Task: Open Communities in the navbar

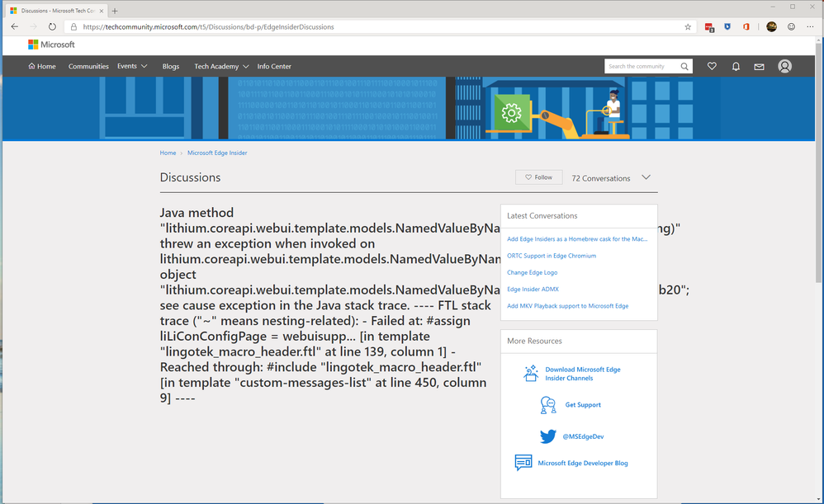Action: pos(88,66)
